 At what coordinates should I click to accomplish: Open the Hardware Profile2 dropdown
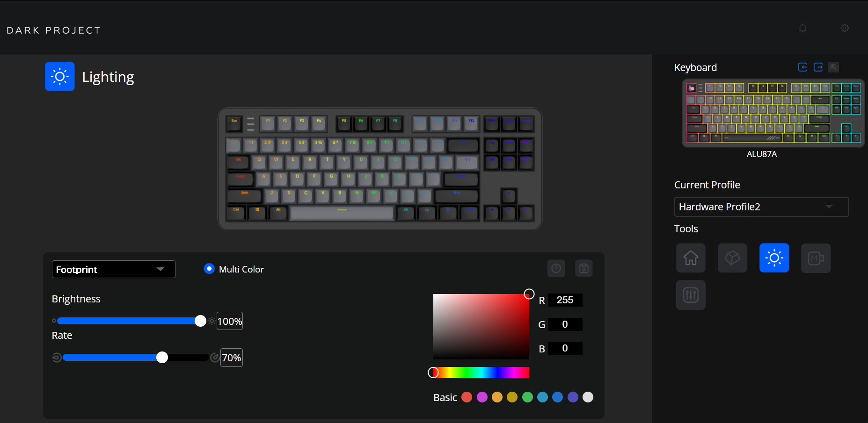[761, 207]
